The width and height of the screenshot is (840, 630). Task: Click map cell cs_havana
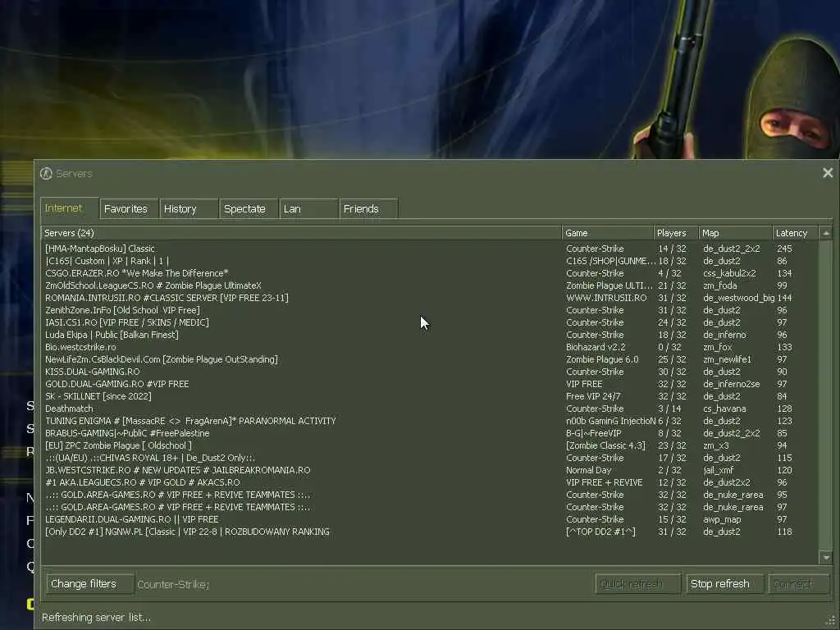tap(724, 409)
